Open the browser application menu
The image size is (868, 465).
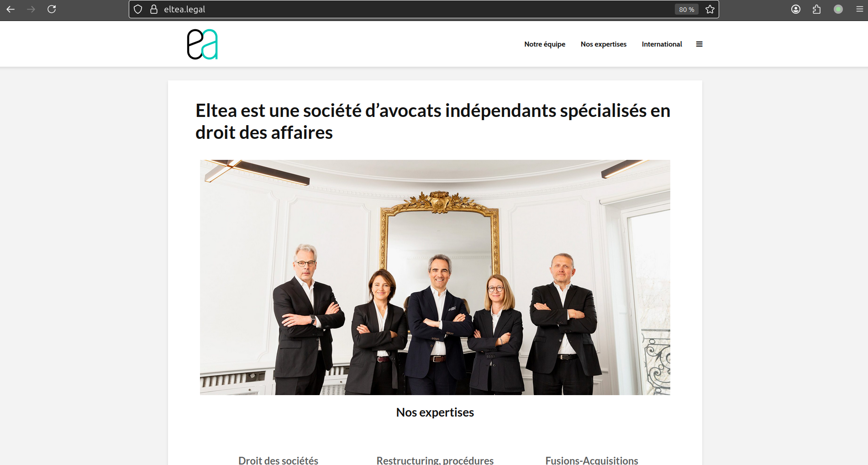[x=859, y=9]
